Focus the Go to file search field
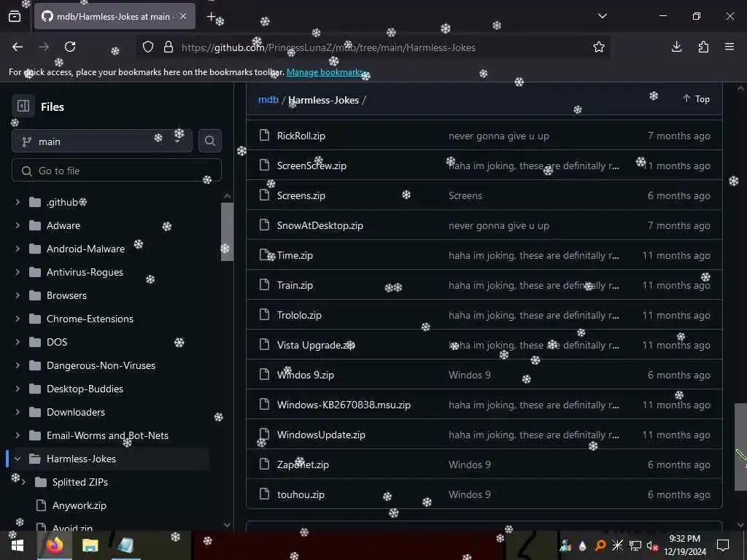747x560 pixels. pos(117,171)
